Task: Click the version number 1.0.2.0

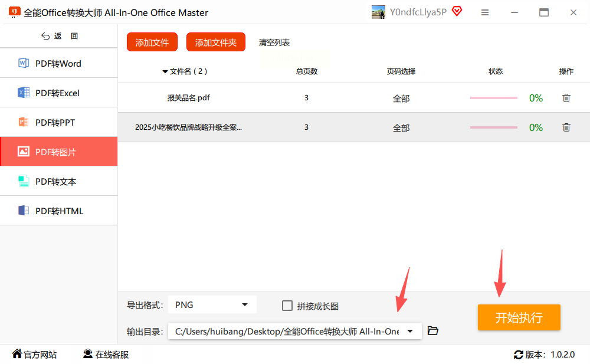Action: [x=562, y=355]
